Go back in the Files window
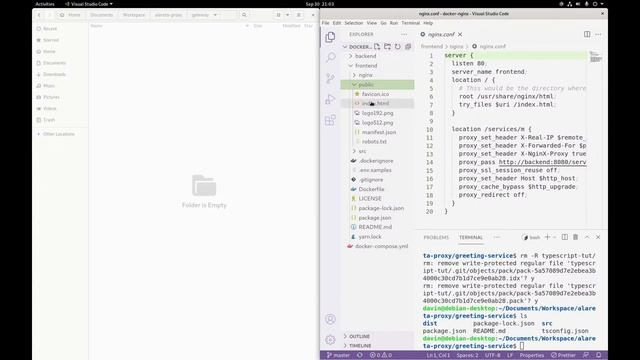Screen dimensions: 640x360 39,15
